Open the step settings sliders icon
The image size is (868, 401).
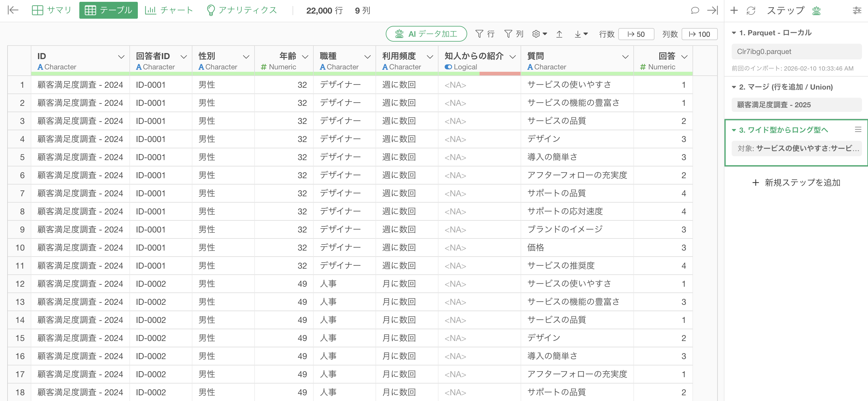pos(857,11)
